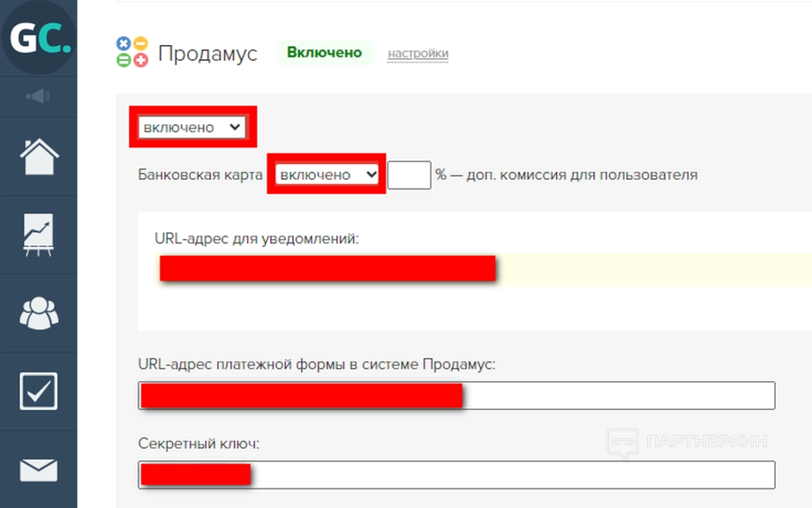Click the URL-адрес платежной формы label
This screenshot has width=812, height=508.
[x=316, y=364]
